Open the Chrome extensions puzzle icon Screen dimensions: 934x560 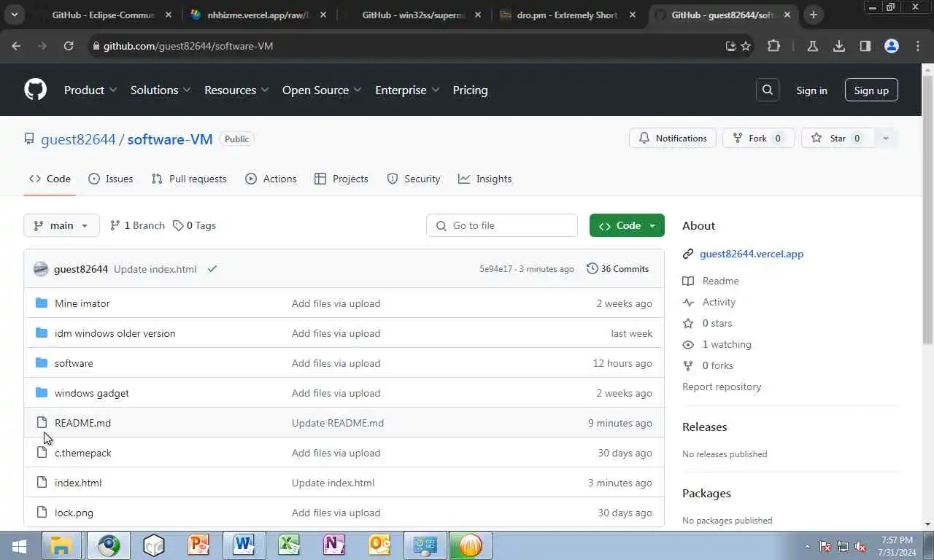pyautogui.click(x=774, y=46)
